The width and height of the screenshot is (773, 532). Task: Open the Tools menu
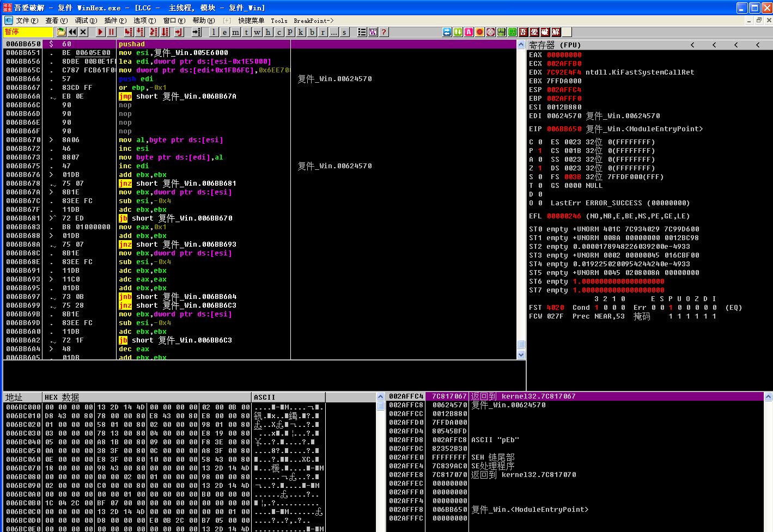point(279,21)
